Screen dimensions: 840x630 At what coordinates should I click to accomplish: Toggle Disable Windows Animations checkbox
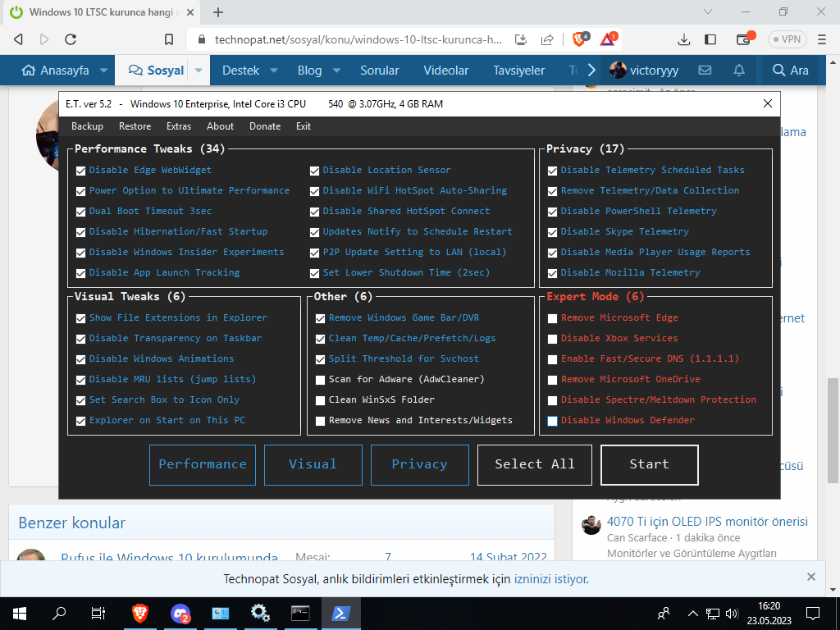click(x=81, y=359)
